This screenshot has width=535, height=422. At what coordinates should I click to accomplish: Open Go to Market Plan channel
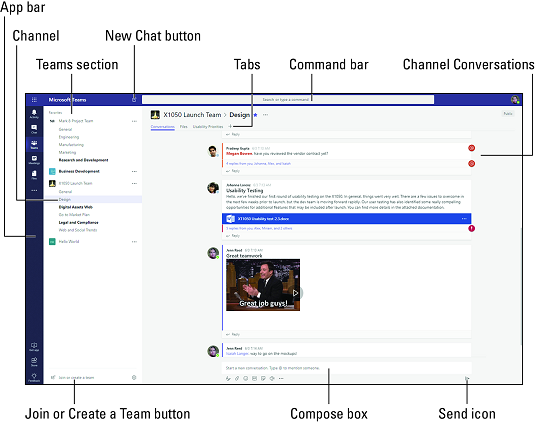[74, 215]
